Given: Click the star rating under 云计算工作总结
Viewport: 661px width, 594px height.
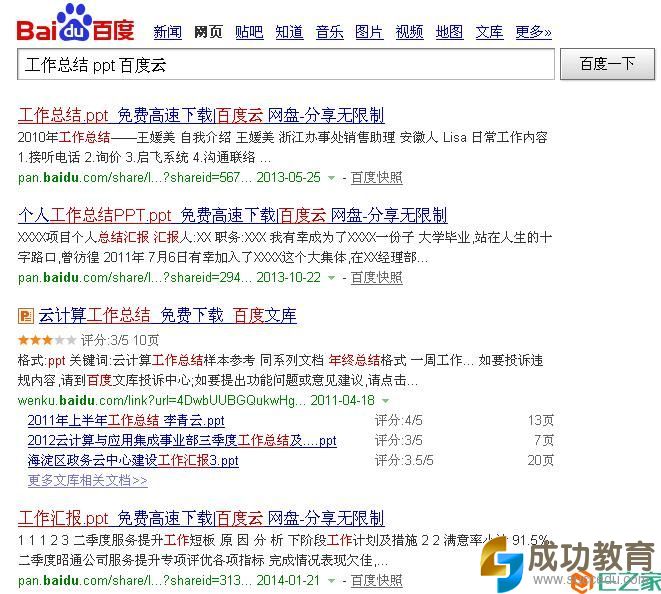Looking at the screenshot, I should [47, 340].
